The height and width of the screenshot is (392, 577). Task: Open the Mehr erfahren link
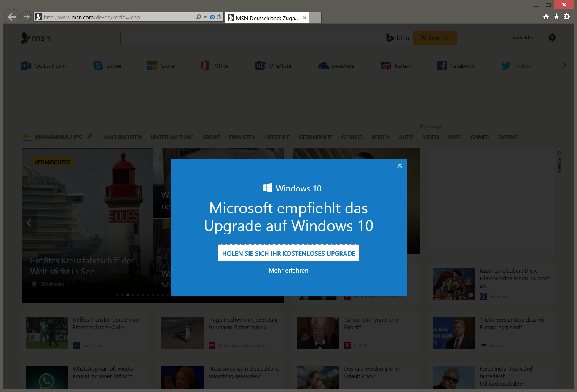click(288, 271)
